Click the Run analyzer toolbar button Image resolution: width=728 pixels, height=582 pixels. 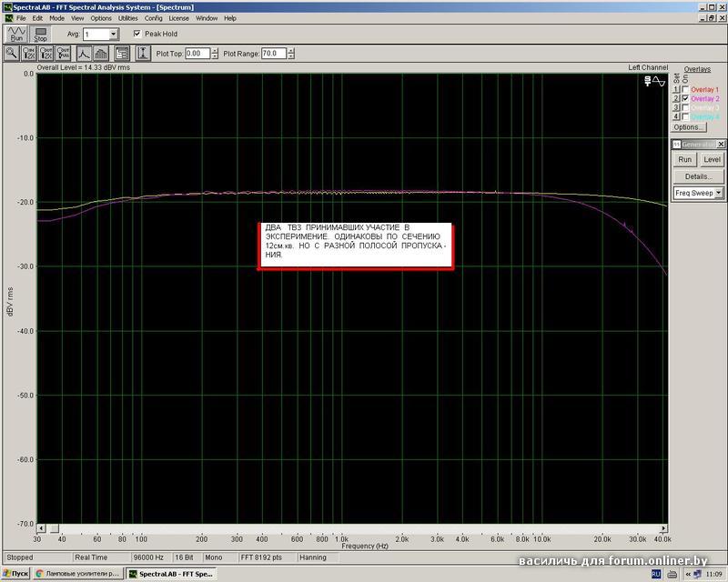pos(15,34)
